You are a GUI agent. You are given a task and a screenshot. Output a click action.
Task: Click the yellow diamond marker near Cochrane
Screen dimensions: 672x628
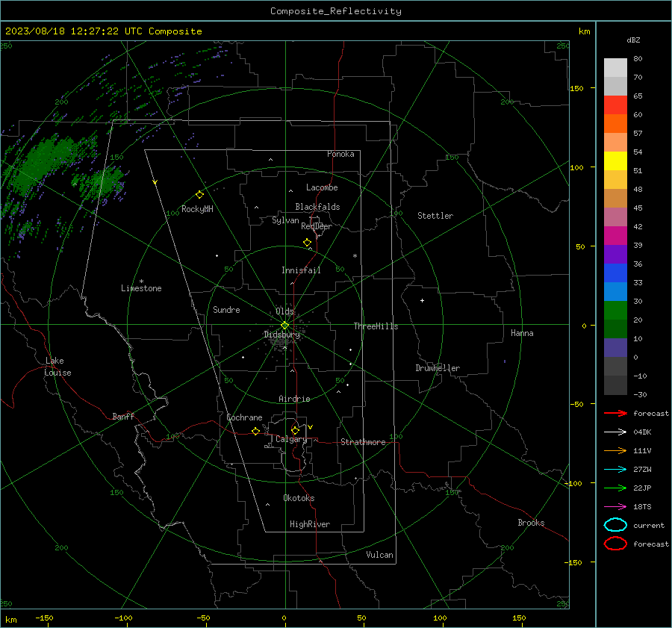click(x=256, y=432)
